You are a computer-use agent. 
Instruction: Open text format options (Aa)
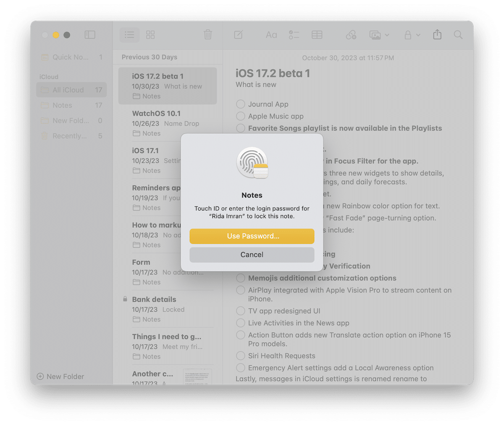click(x=271, y=35)
